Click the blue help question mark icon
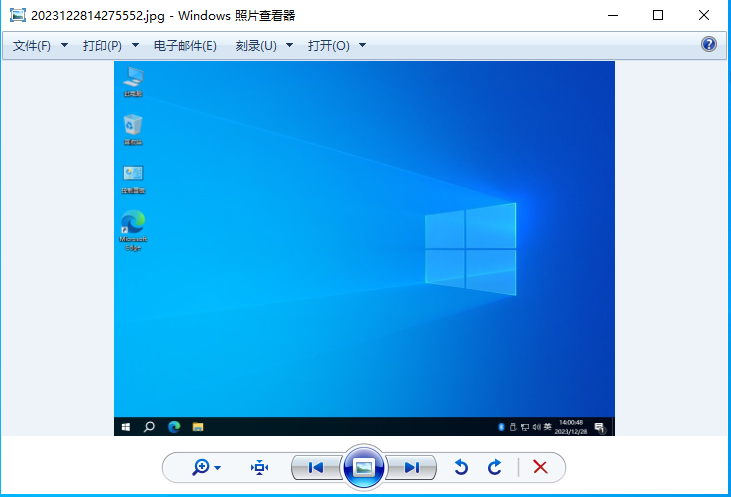731x497 pixels. pos(709,44)
